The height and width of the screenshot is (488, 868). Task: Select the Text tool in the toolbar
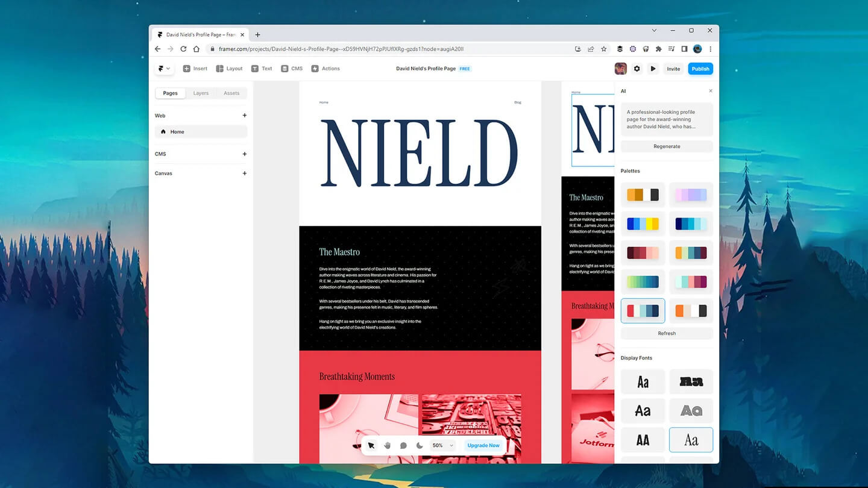coord(262,68)
